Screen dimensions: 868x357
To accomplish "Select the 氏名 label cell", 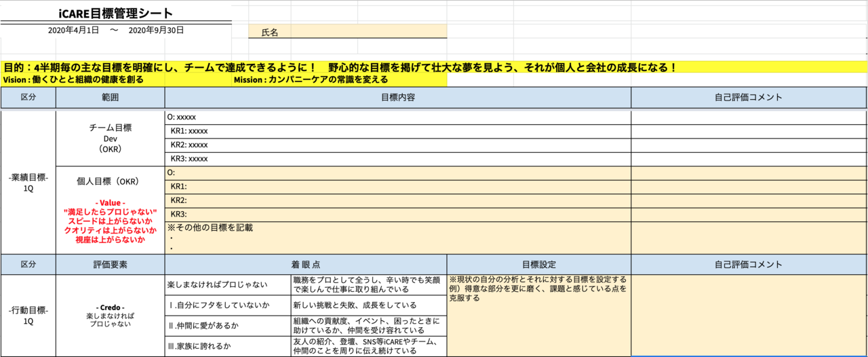I will pos(270,32).
